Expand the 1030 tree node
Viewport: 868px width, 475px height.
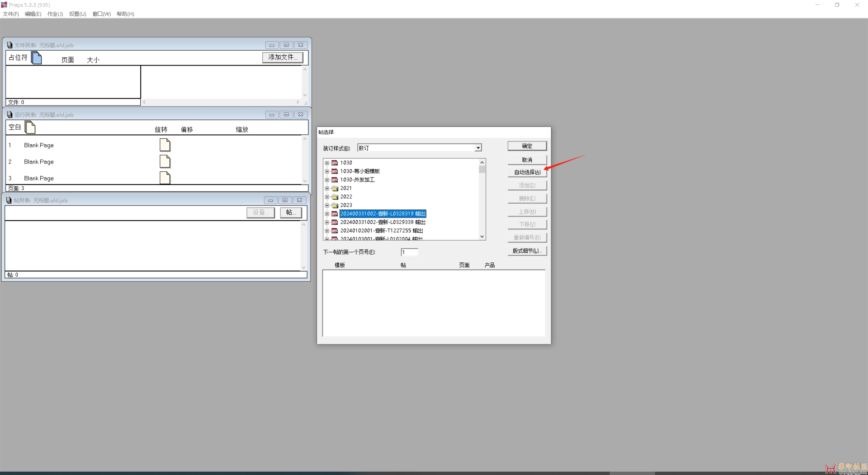click(x=327, y=163)
